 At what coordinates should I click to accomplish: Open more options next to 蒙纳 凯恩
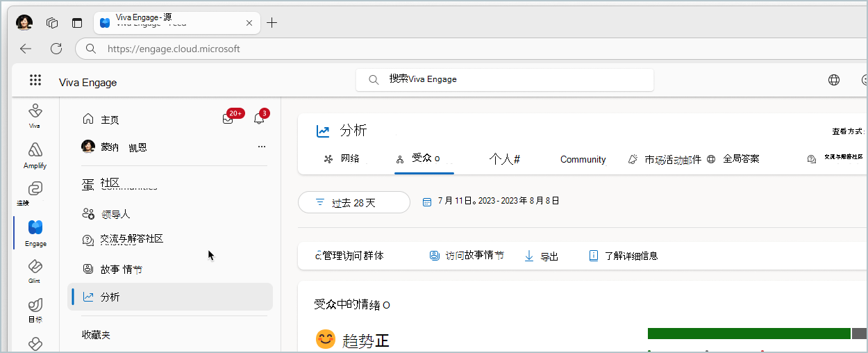pos(262,147)
